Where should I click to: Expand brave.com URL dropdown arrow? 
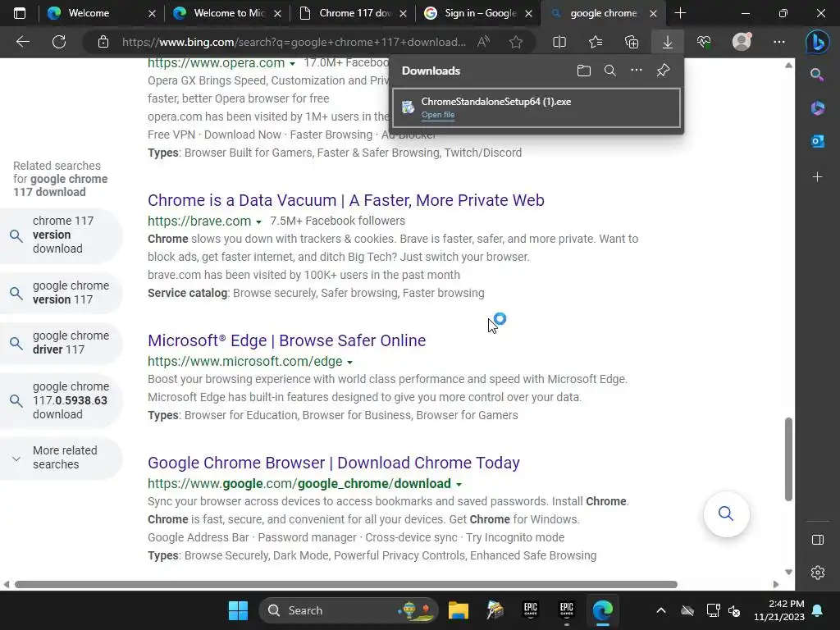pyautogui.click(x=258, y=221)
